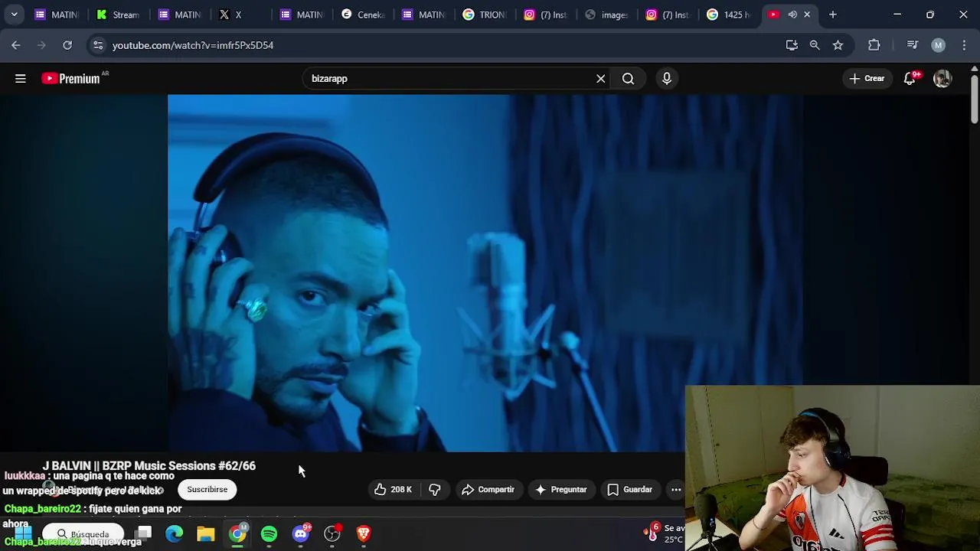
Task: Open the three-dot more actions menu
Action: 676,489
